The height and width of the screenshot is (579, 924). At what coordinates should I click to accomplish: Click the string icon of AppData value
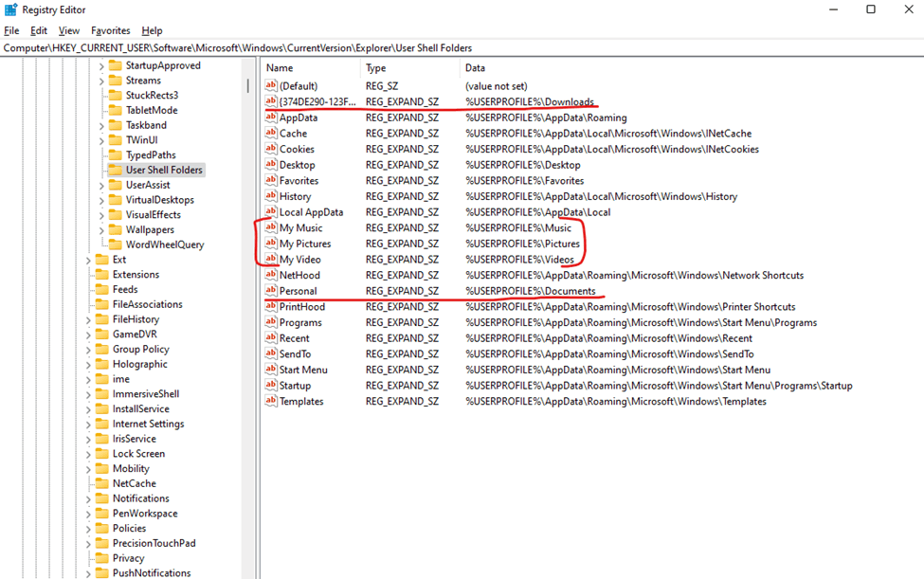click(270, 117)
